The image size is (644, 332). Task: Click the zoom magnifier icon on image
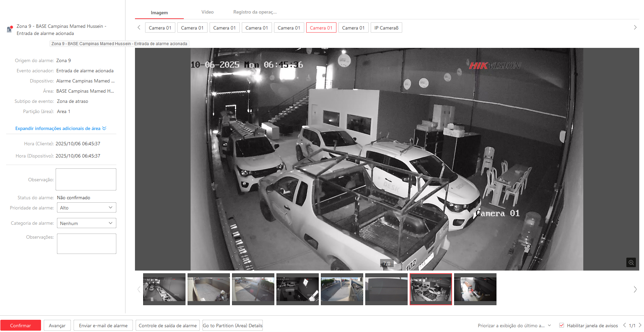[x=631, y=262]
